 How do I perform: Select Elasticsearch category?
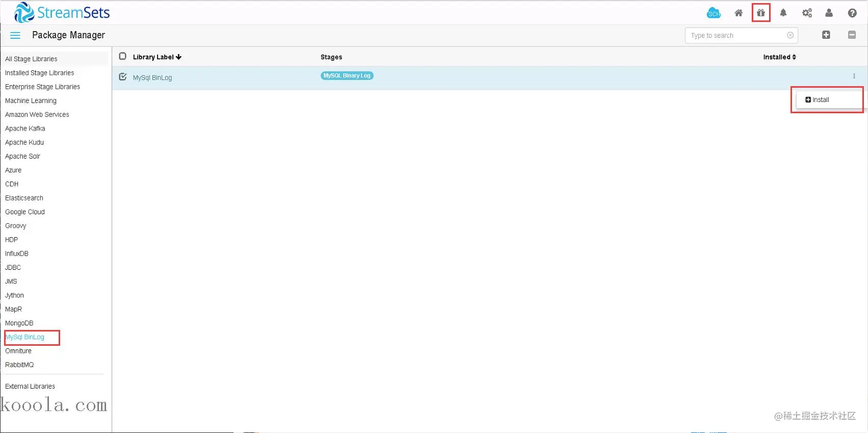point(24,198)
